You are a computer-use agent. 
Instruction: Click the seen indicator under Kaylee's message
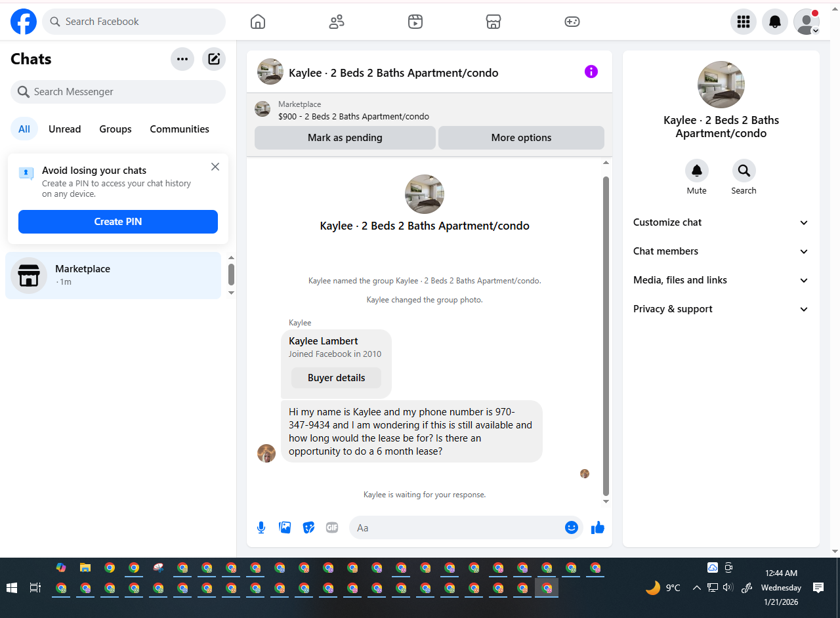(585, 474)
